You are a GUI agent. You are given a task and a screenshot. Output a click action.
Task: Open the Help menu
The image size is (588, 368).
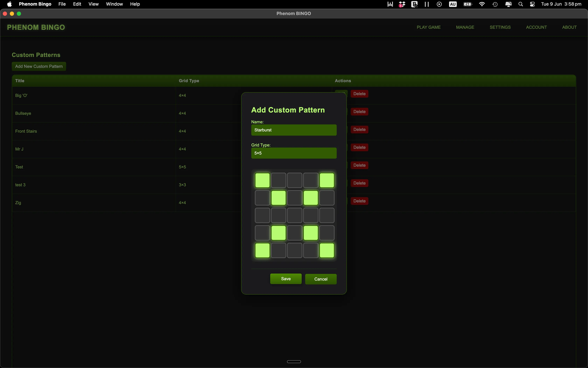(135, 4)
